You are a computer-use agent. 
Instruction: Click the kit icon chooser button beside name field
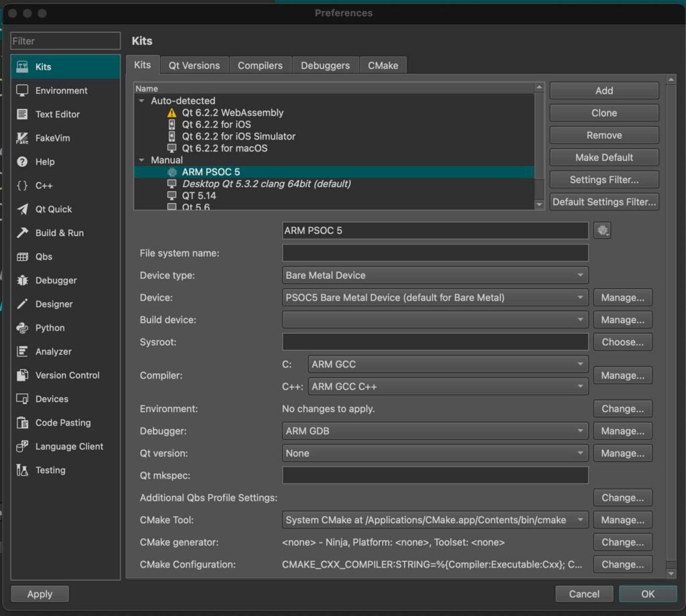[x=602, y=231]
